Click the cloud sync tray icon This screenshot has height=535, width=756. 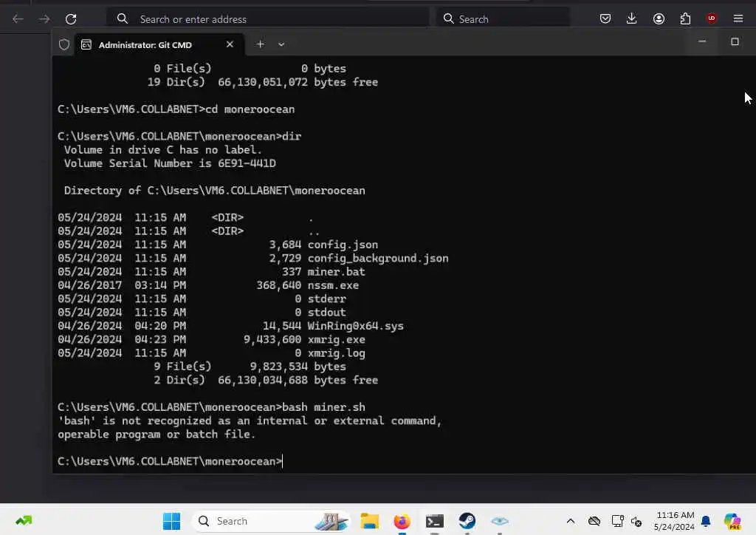click(x=594, y=521)
